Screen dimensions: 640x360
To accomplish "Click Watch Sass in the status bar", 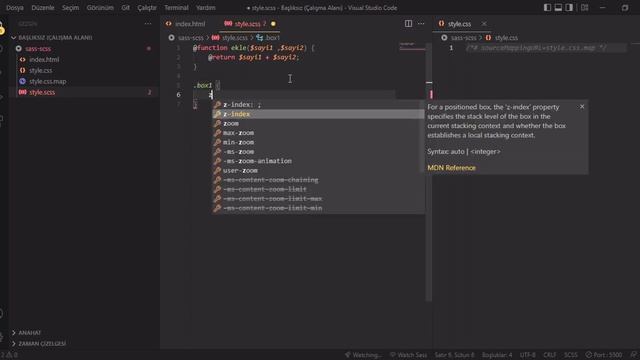I will pos(408,355).
